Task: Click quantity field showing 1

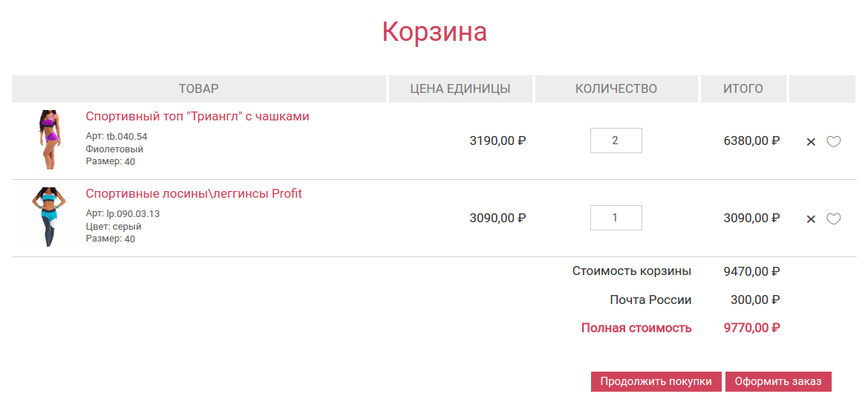Action: pos(616,218)
